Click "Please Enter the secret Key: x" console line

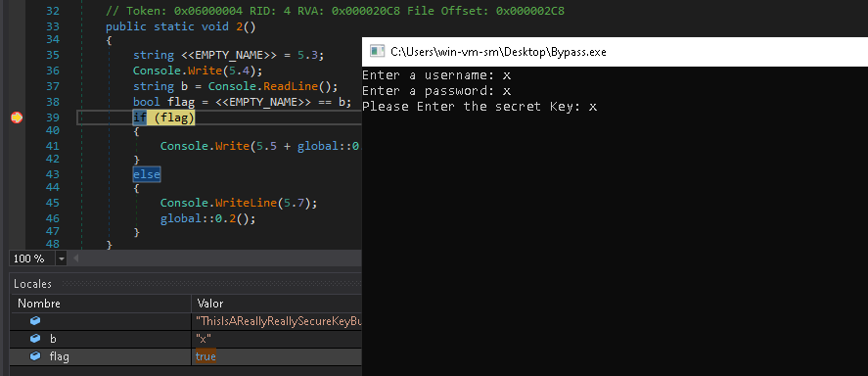[480, 107]
